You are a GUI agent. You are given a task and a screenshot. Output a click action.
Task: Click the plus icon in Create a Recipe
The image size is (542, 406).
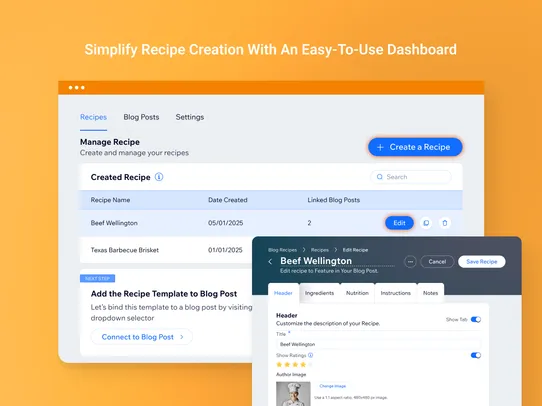click(380, 147)
